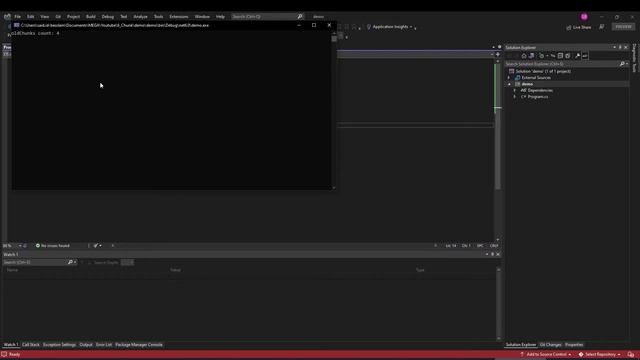Open the Analyze menu
The height and width of the screenshot is (360, 640).
140,17
